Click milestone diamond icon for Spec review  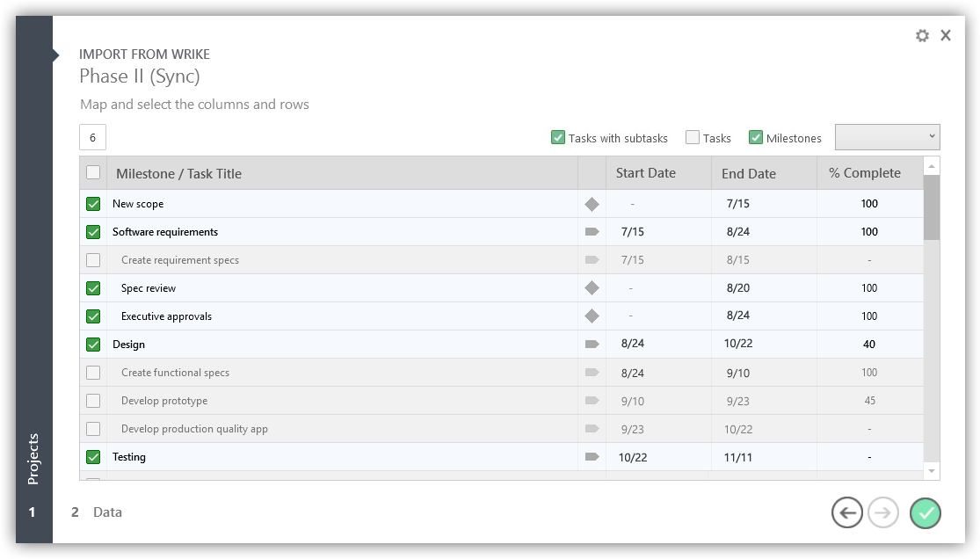tap(592, 288)
